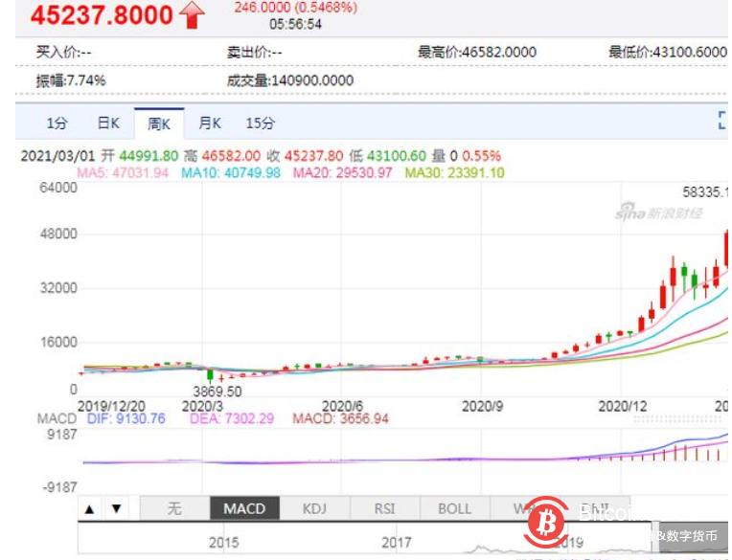
Task: Switch to the 月K chart tab
Action: (x=210, y=123)
